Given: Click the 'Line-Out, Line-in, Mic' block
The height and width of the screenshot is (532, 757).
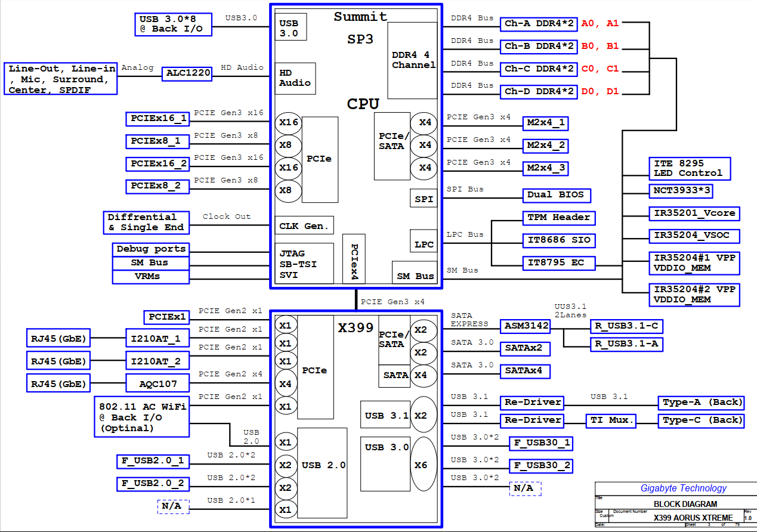Looking at the screenshot, I should 60,79.
